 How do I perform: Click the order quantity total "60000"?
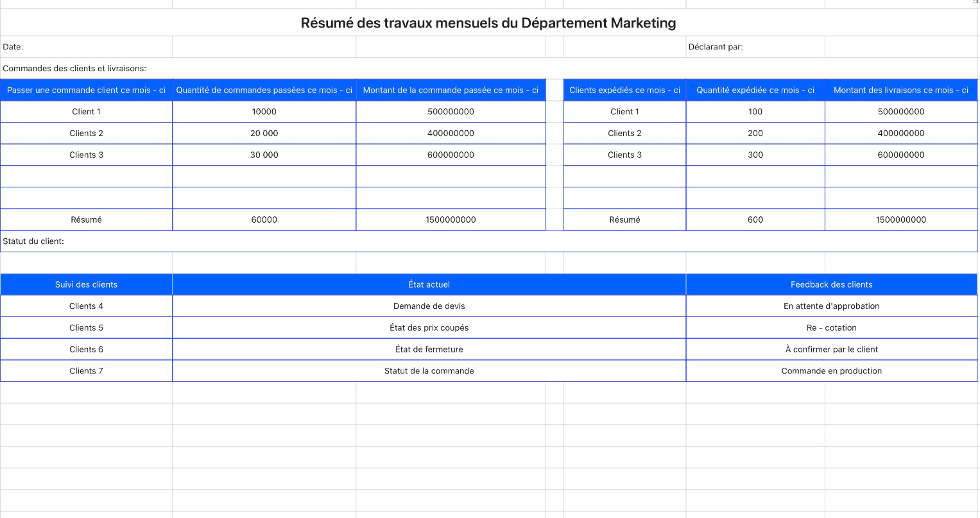pyautogui.click(x=264, y=220)
